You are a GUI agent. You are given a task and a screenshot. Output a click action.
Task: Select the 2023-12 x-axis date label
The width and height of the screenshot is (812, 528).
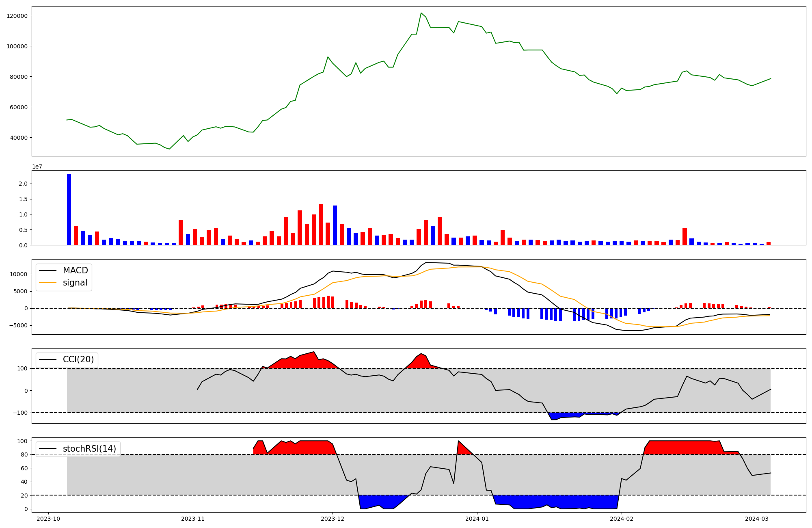(333, 519)
